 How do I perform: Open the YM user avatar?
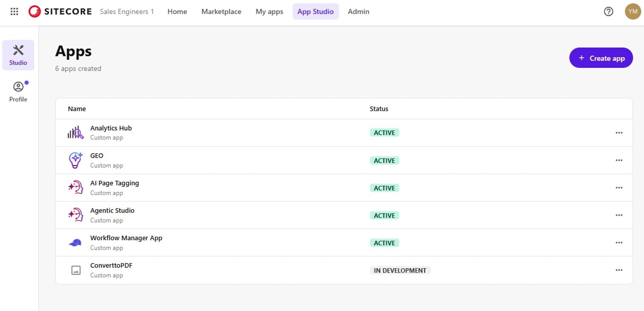pyautogui.click(x=633, y=11)
